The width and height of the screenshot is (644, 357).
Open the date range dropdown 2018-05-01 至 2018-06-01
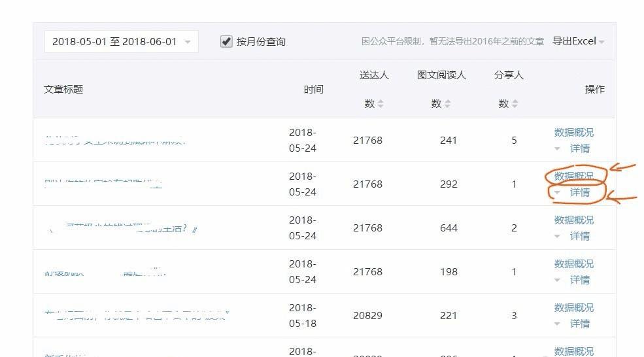pyautogui.click(x=121, y=41)
